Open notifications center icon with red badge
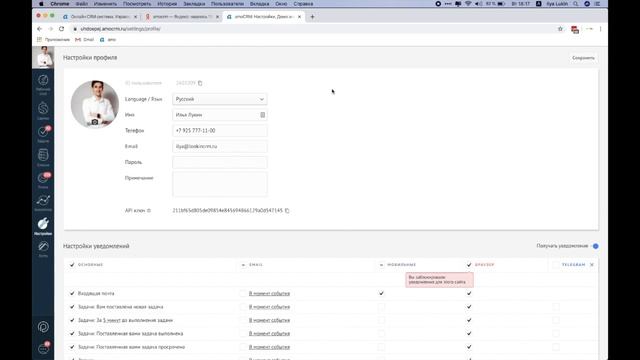This screenshot has height=360, width=640. pos(43,348)
